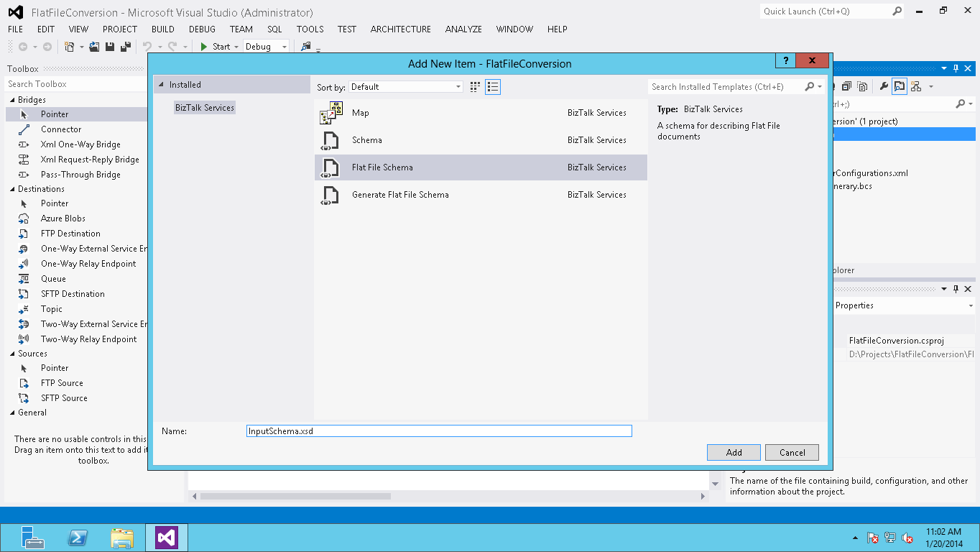Switch template view to medium icons
The image size is (980, 552).
tap(475, 87)
